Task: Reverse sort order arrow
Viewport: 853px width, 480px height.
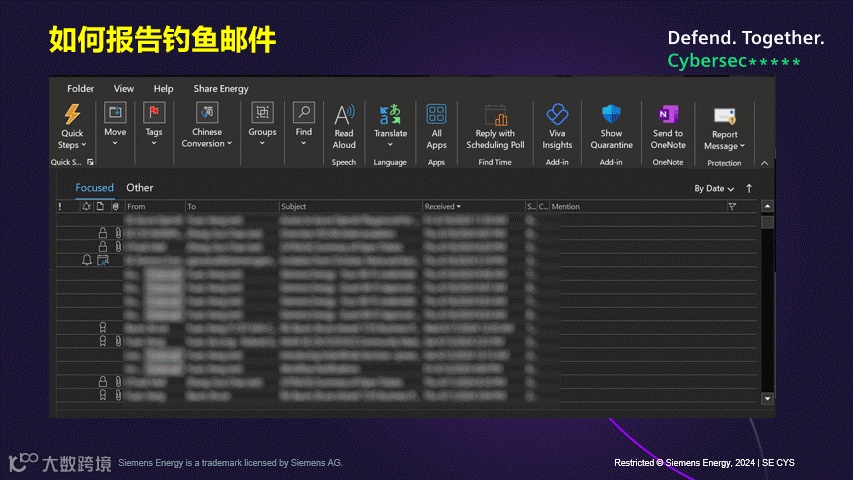Action: pos(749,188)
